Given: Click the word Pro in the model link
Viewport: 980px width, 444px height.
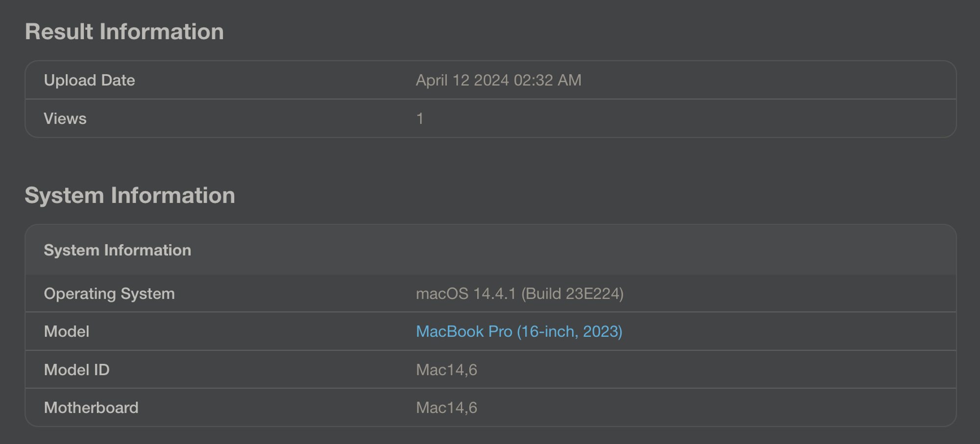Looking at the screenshot, I should pyautogui.click(x=500, y=331).
